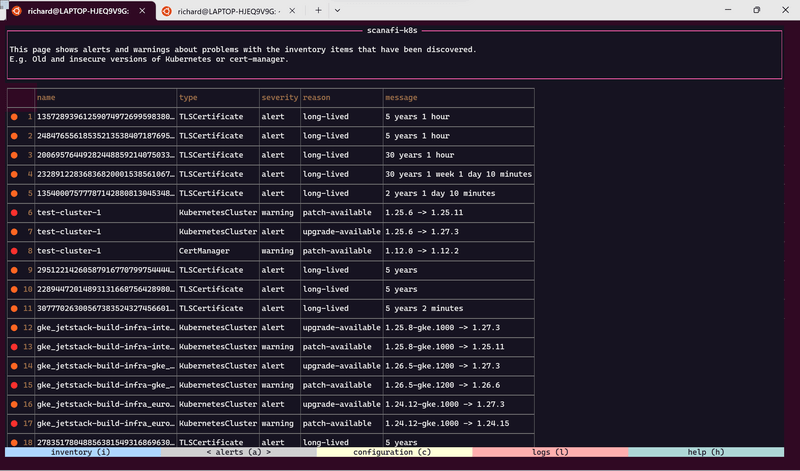Image resolution: width=800 pixels, height=471 pixels.
Task: Click the red status dot on row 6
Action: click(x=14, y=212)
